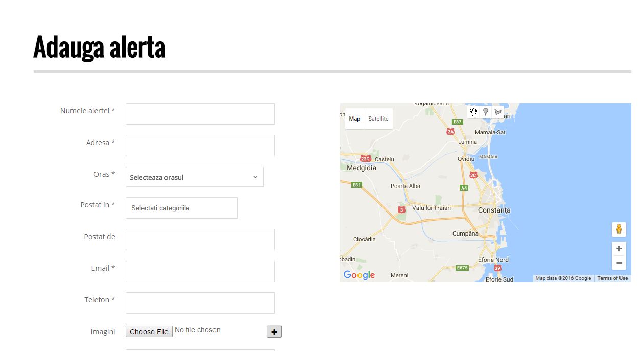
Task: Select the marker drawing tool
Action: [486, 112]
